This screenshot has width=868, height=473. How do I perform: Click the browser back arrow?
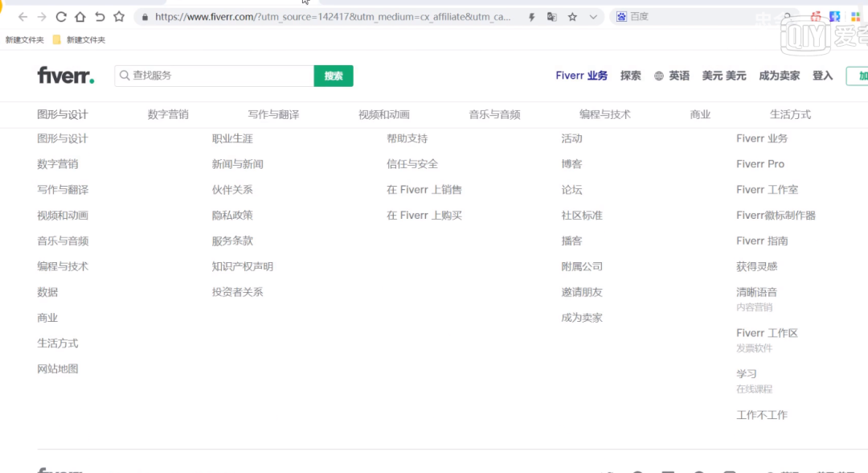point(23,17)
